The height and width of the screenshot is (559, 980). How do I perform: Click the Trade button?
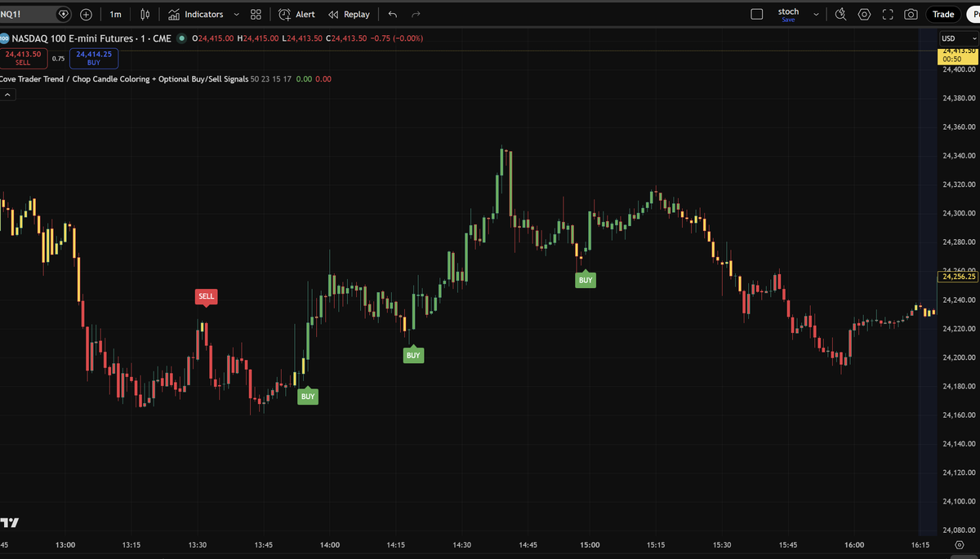click(x=942, y=14)
